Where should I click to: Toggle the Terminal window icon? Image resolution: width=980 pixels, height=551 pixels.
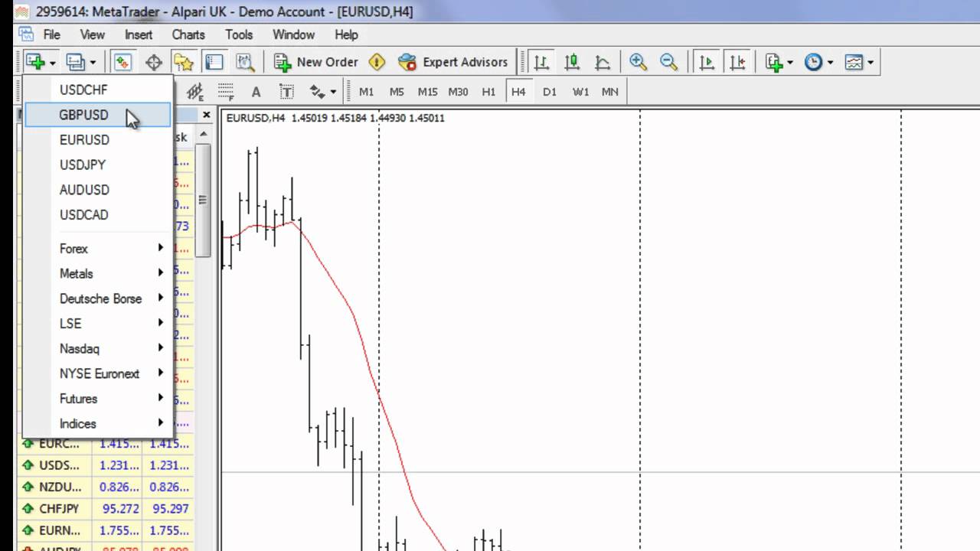214,62
